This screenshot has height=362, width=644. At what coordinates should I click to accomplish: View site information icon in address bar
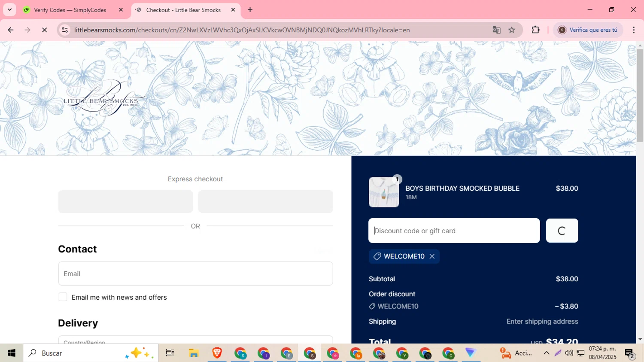pos(65,30)
